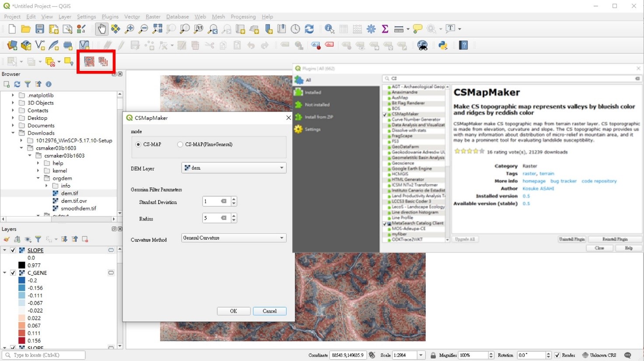Open the Curvature Method dropdown
The width and height of the screenshot is (644, 361).
pos(234,238)
